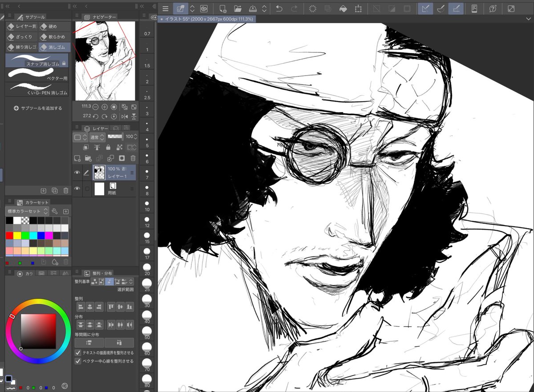Open the CLIP STUDIO spiral icon

204,8
